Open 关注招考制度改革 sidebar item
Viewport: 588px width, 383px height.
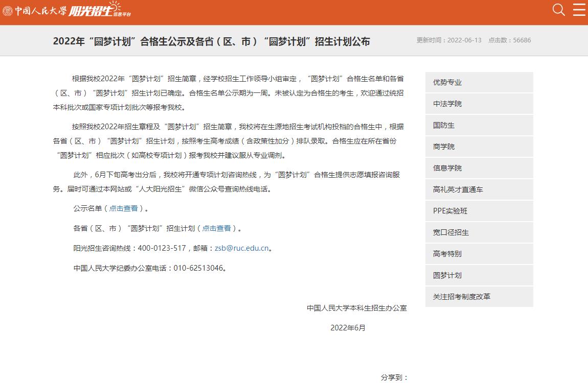(479, 297)
